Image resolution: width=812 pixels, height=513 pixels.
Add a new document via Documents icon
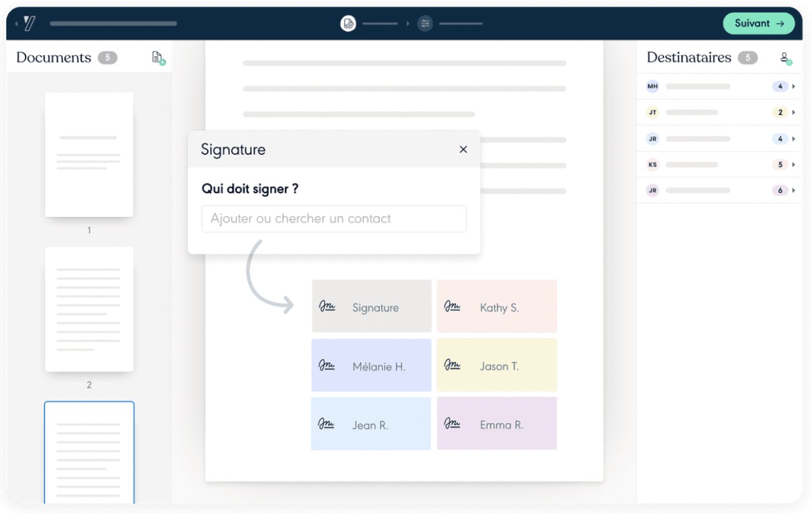(159, 58)
